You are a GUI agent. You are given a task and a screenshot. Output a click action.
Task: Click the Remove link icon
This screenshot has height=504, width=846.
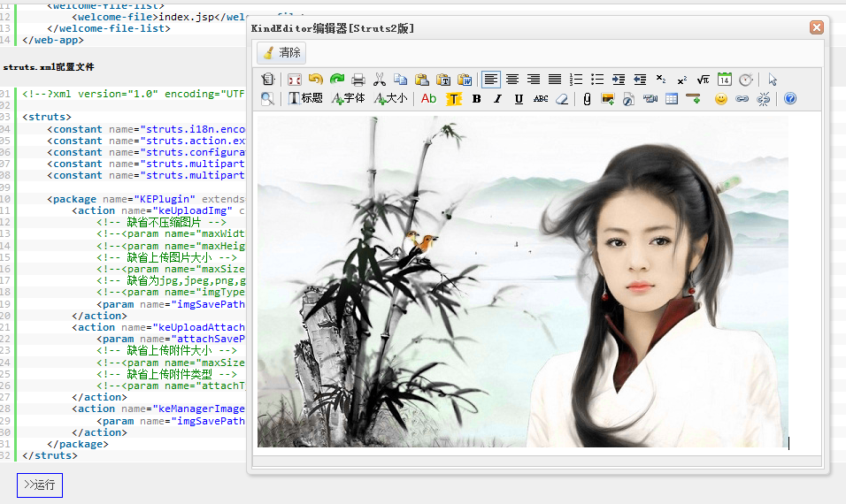click(x=763, y=99)
